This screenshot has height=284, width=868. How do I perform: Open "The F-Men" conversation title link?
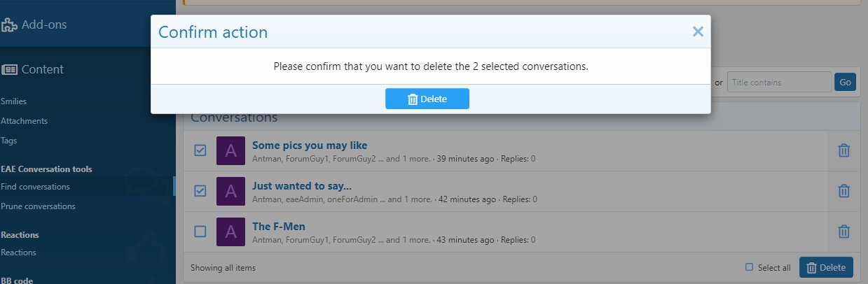click(x=279, y=226)
